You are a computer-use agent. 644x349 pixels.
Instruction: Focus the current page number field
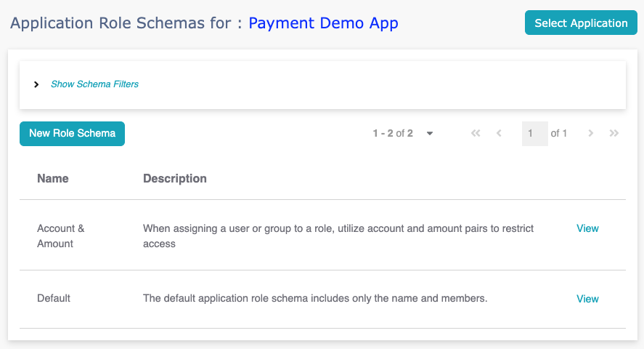[535, 134]
